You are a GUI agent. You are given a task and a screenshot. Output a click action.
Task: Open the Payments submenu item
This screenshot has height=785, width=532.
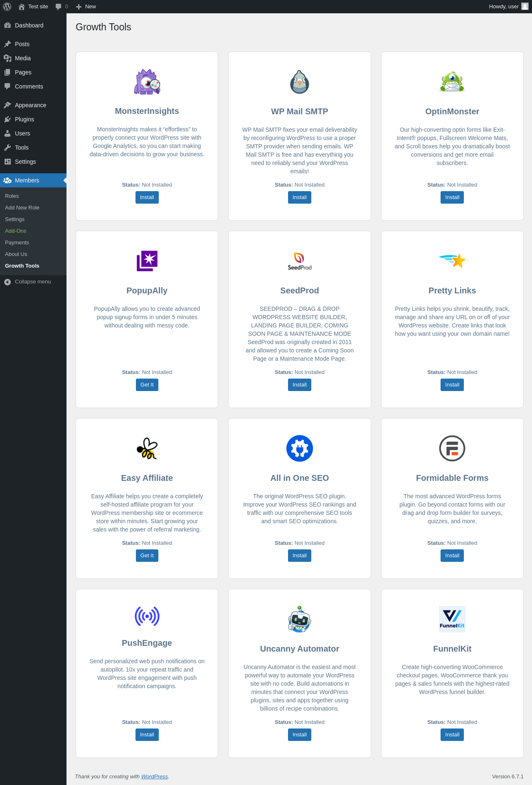point(33,243)
